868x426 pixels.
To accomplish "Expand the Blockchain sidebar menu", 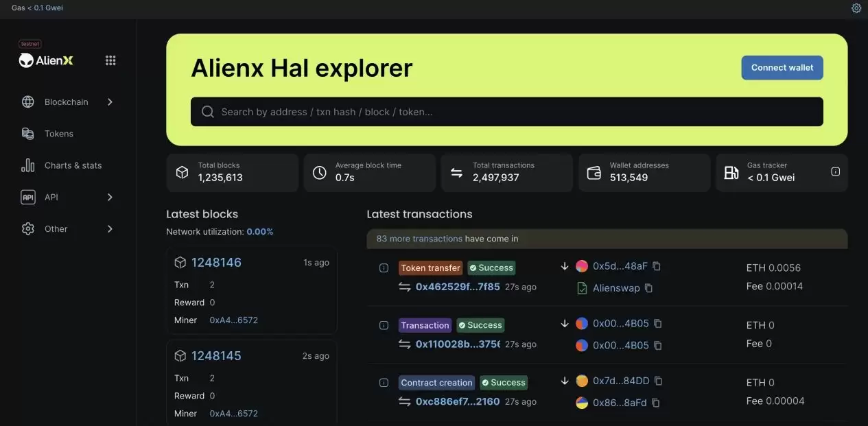I will click(x=67, y=101).
